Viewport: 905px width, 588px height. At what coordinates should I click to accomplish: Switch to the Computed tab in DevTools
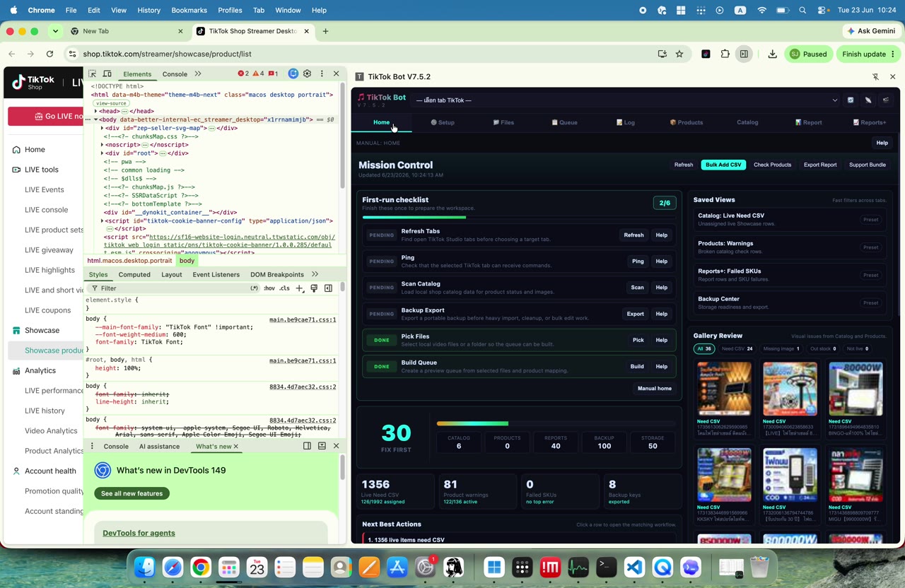(134, 274)
